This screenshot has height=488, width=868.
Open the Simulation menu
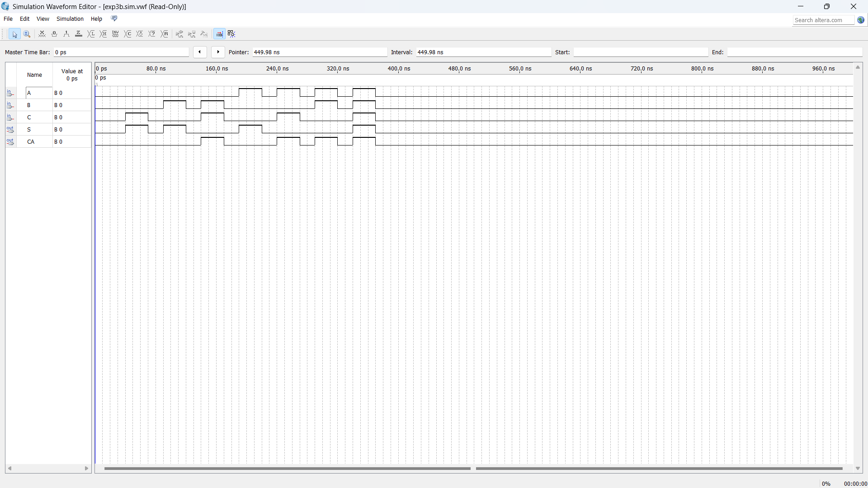(70, 19)
